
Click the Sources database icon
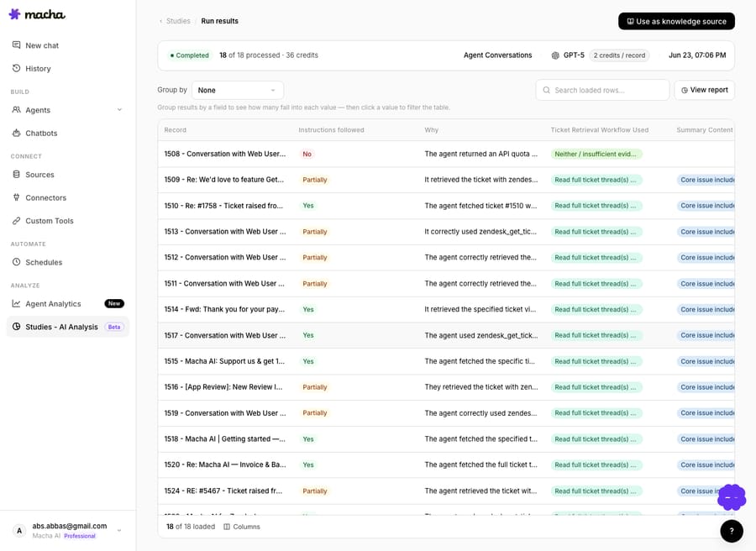17,174
